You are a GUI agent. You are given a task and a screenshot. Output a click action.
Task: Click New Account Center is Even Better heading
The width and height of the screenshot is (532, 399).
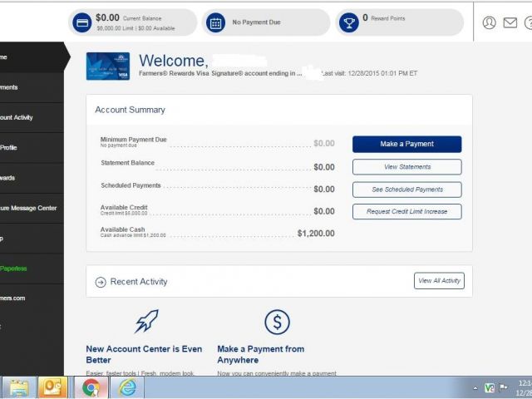(144, 355)
